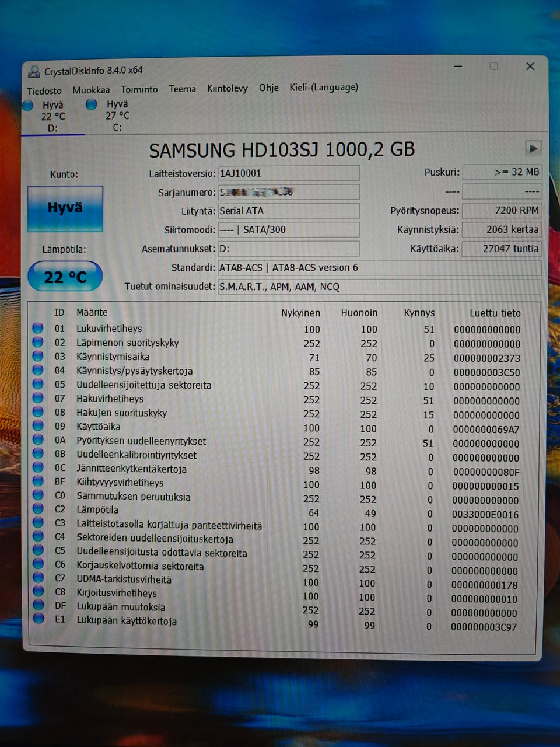This screenshot has height=747, width=560.
Task: Open the Ohje help menu
Action: 268,88
